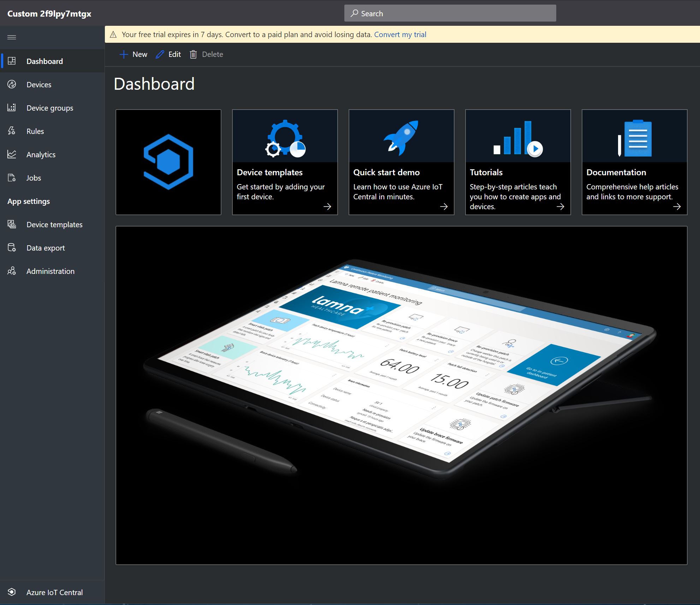
Task: Open the Analytics chart icon
Action: [x=12, y=154]
